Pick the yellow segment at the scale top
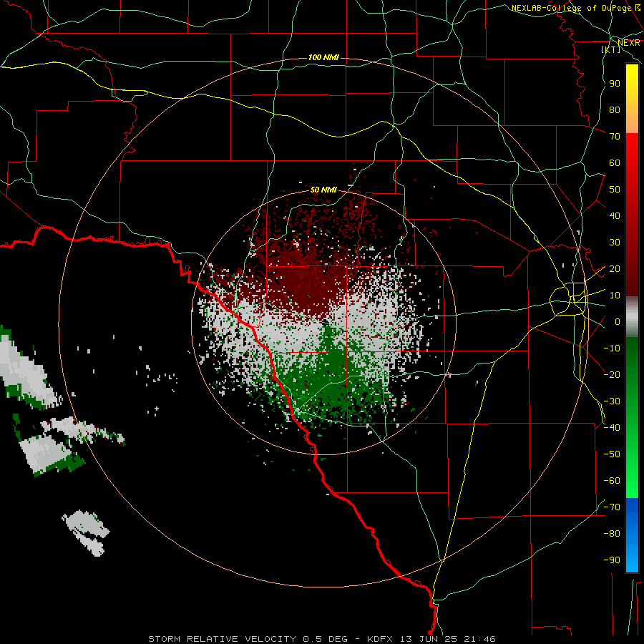 tap(632, 76)
